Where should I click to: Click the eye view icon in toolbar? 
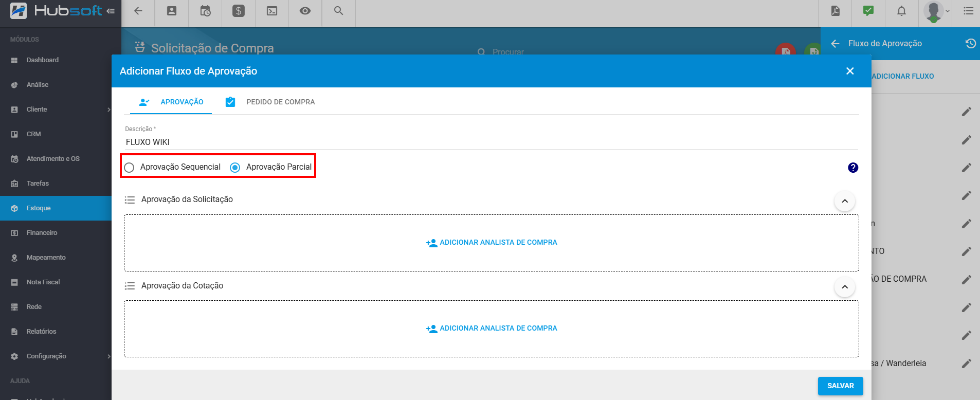click(305, 11)
